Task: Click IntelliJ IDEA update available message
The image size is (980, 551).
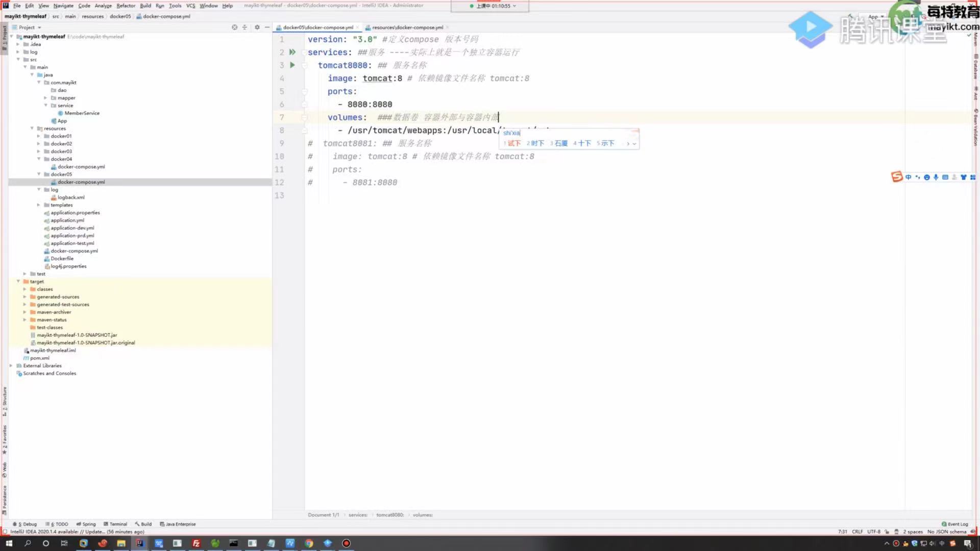Action: (77, 532)
